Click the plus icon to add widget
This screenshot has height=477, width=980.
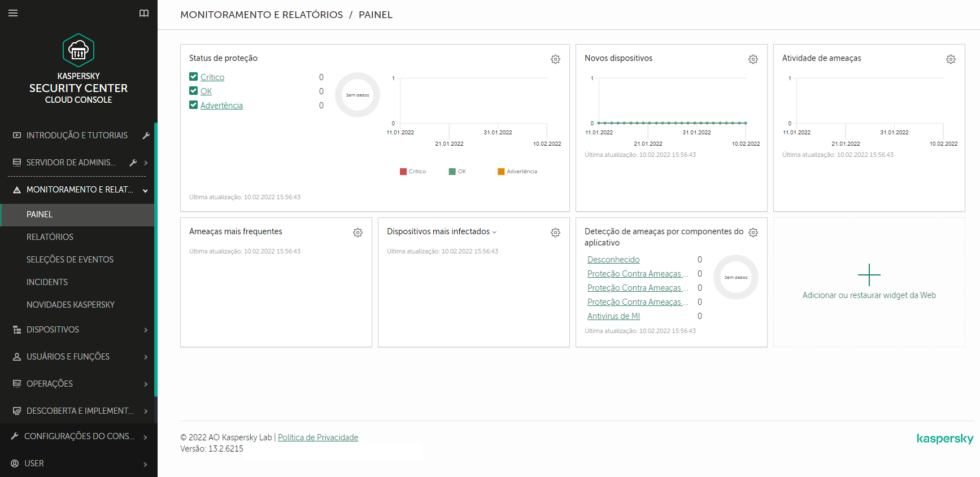[x=869, y=275]
